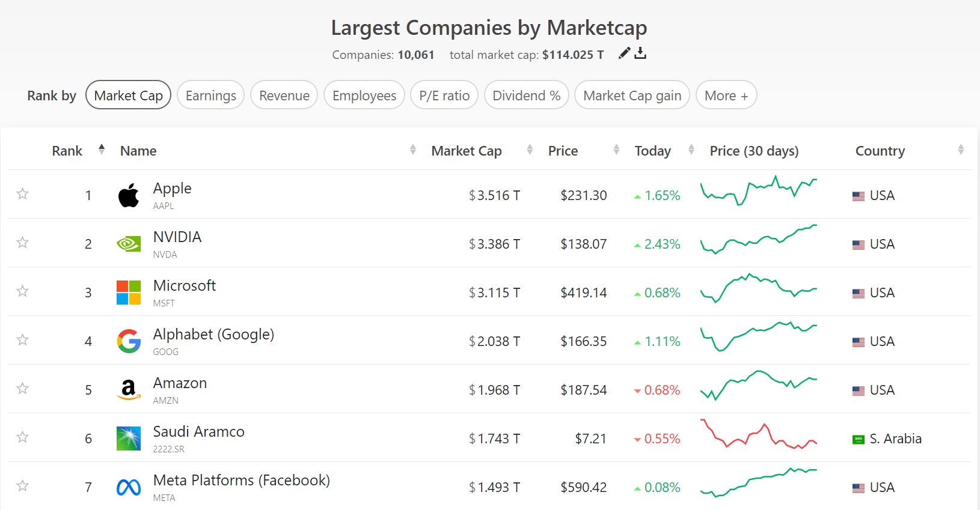Open the Alphabet (Google) company link
This screenshot has height=510, width=980.
213,334
